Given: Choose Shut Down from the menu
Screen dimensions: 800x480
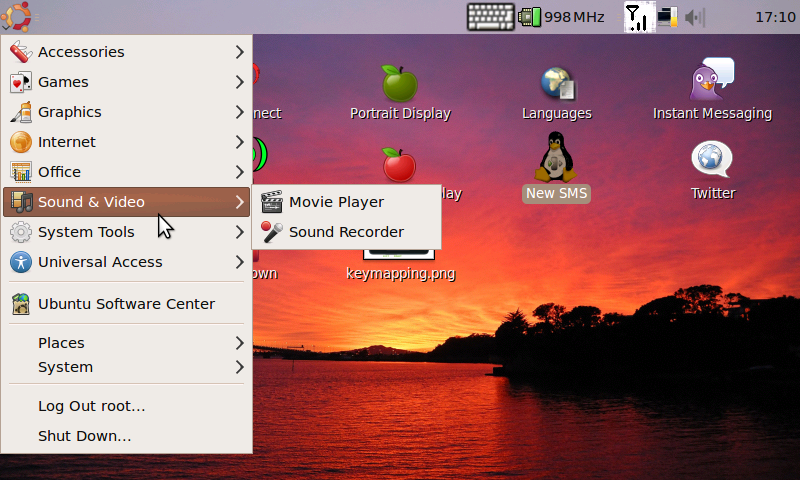Looking at the screenshot, I should tap(85, 436).
